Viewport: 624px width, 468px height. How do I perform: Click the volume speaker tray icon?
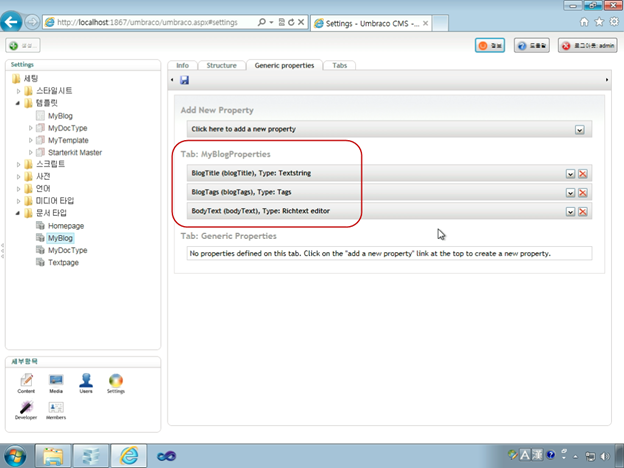[605, 456]
